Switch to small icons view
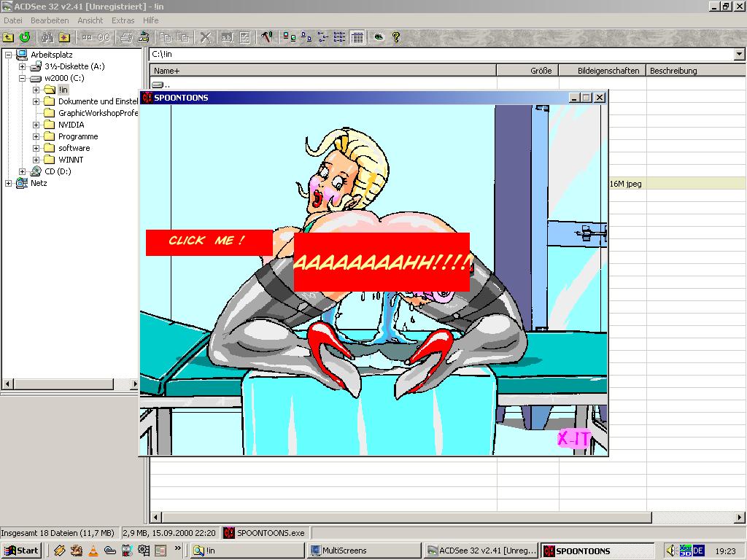The image size is (747, 560). tap(306, 37)
